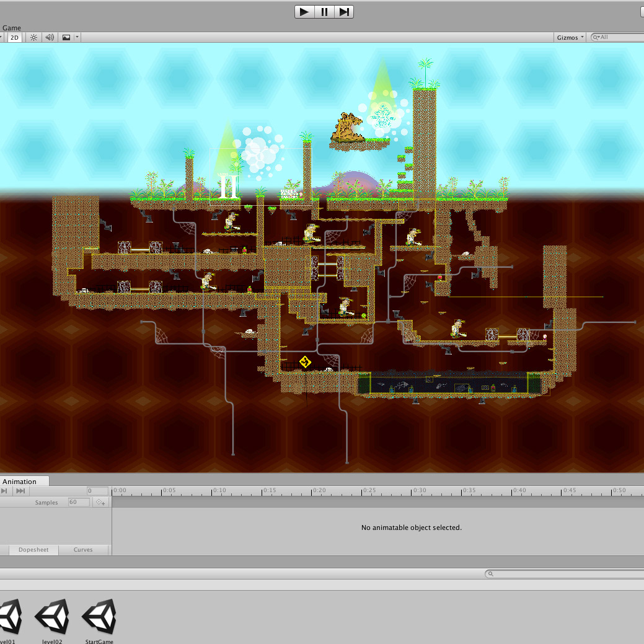Click the 0:25 mark on the timeline
The image size is (644, 644).
point(369,490)
